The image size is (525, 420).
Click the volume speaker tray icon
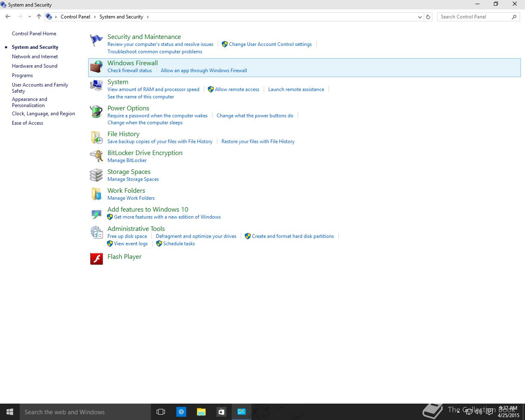click(x=479, y=412)
